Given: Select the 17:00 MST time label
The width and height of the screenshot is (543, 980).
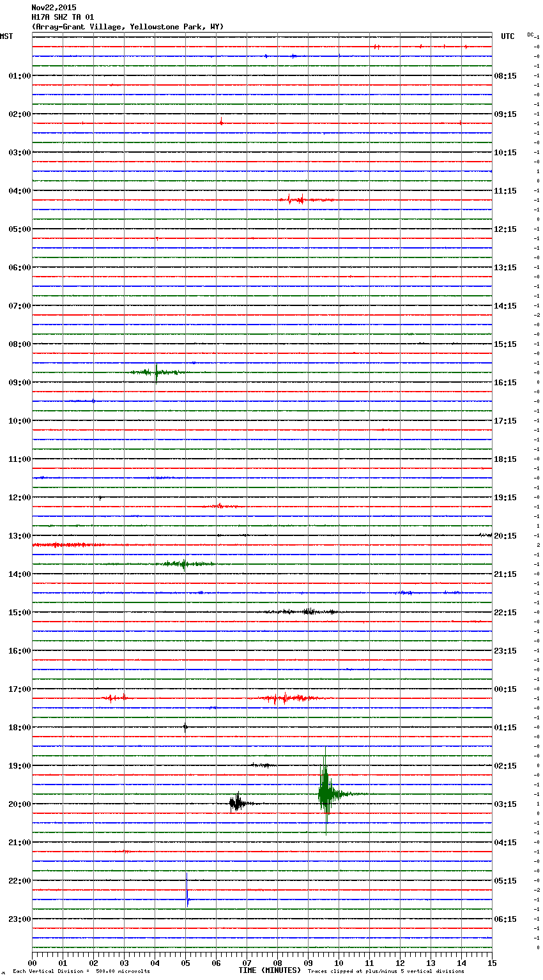Looking at the screenshot, I should pos(19,689).
